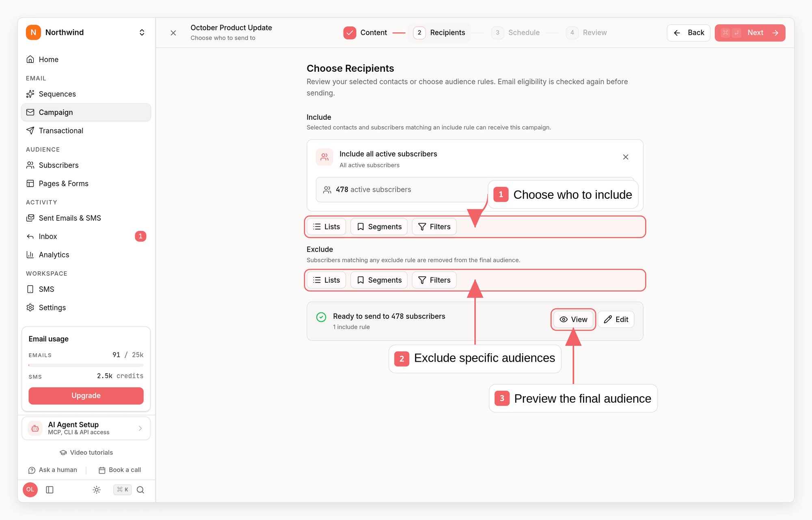
Task: Close the campaign editor with X
Action: (x=173, y=33)
